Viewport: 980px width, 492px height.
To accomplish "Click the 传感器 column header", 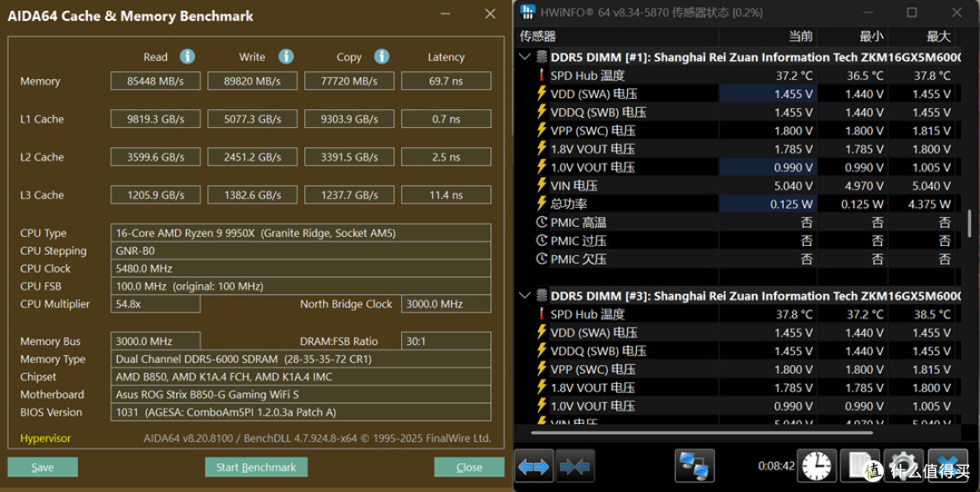I will point(537,36).
